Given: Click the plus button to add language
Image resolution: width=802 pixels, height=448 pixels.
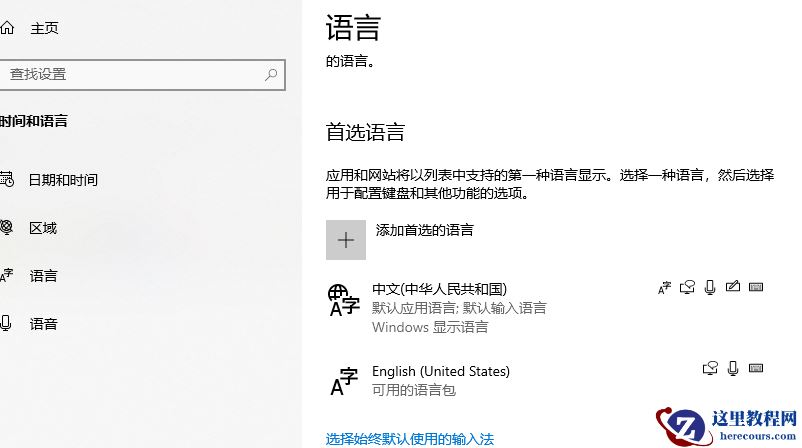Looking at the screenshot, I should pyautogui.click(x=346, y=240).
